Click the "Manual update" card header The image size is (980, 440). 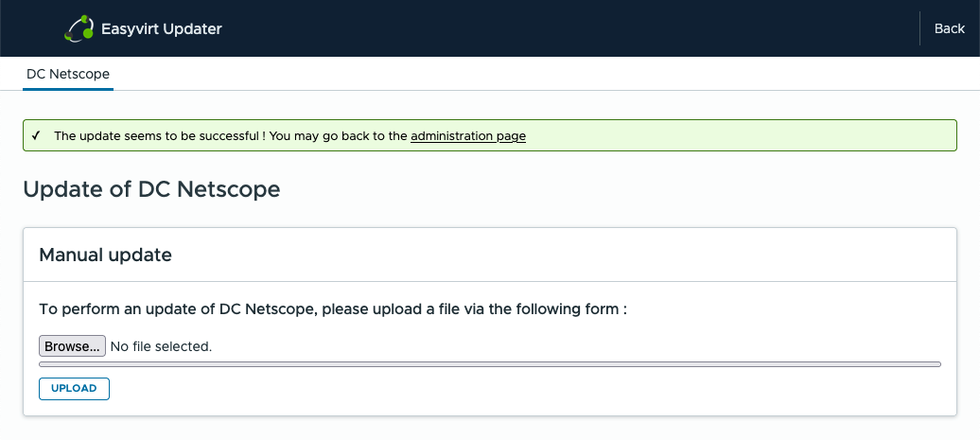coord(105,255)
